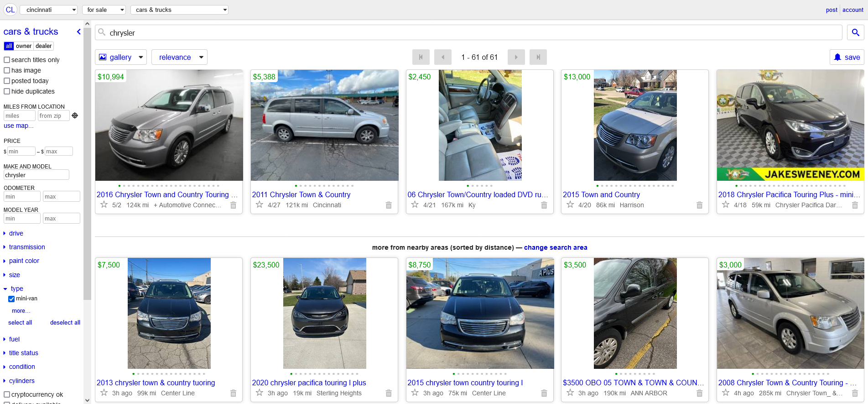The image size is (868, 404).
Task: Star the 2011 Chrysler Town & Country listing
Action: point(260,205)
